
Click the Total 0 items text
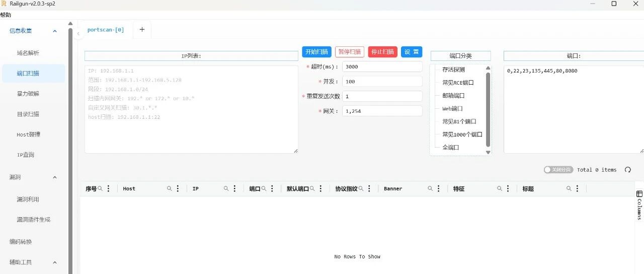(597, 170)
